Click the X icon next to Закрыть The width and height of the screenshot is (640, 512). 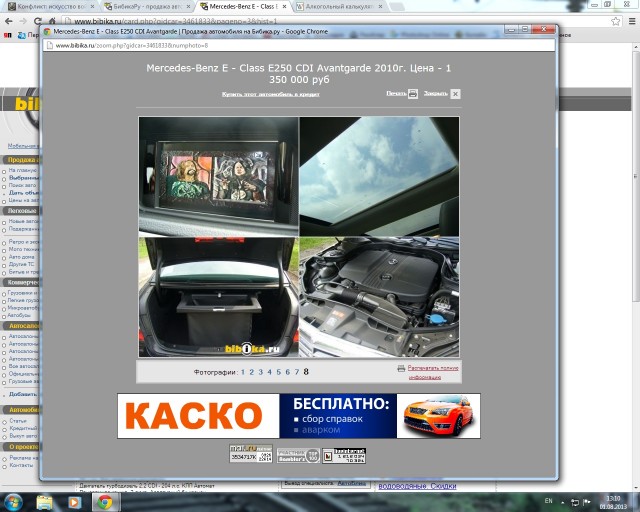pyautogui.click(x=455, y=94)
